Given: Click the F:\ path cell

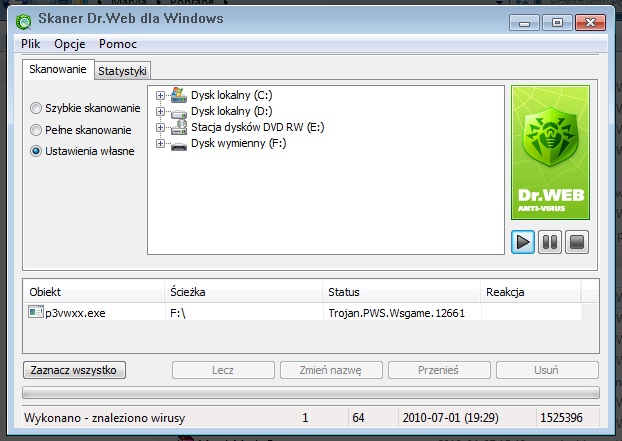Looking at the screenshot, I should click(244, 313).
